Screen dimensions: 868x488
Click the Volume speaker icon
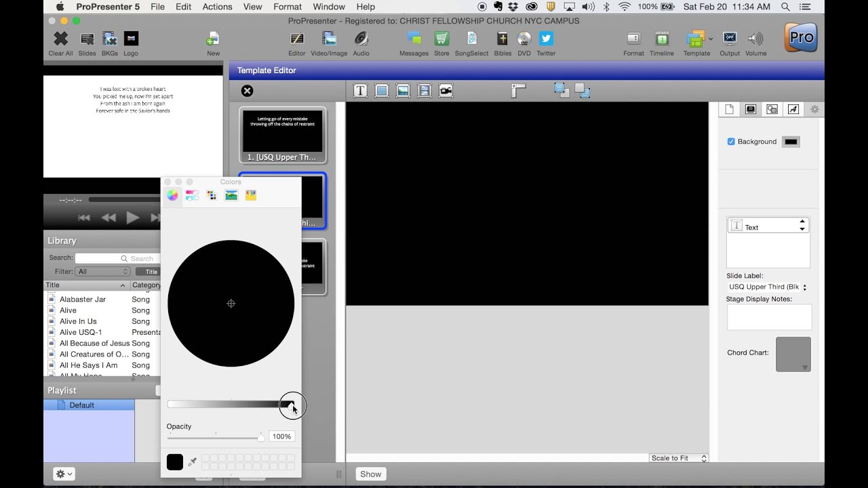755,39
